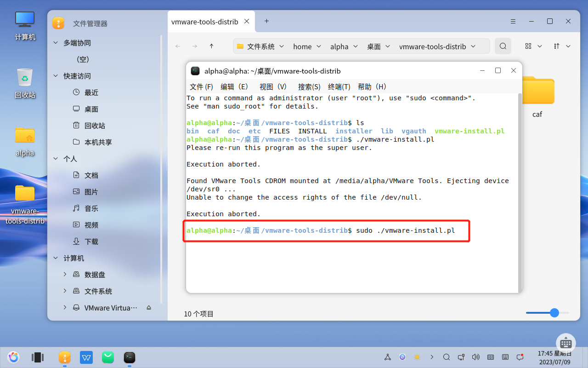This screenshot has width=588, height=368.
Task: Select the 回收站 trash icon on desktop
Action: [x=25, y=83]
